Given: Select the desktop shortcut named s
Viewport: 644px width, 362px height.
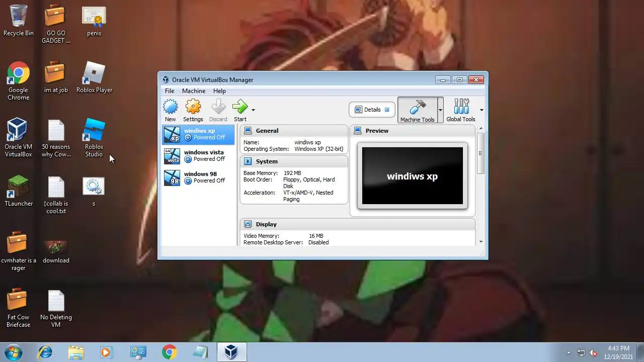Looking at the screenshot, I should click(x=94, y=191).
